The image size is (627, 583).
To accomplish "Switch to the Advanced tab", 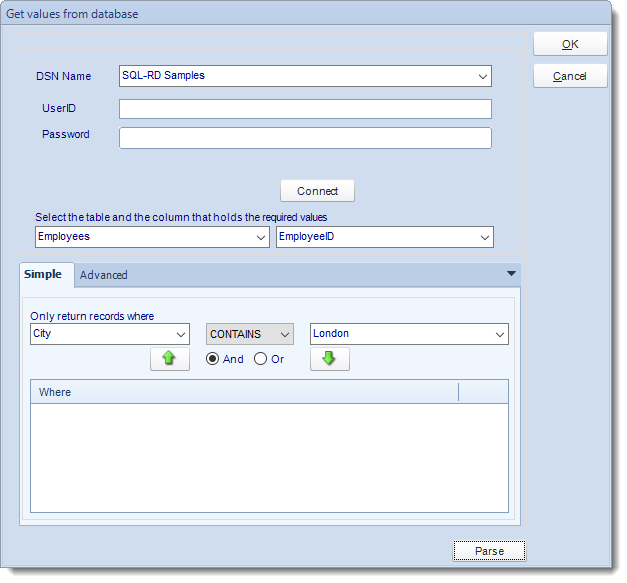I will point(104,275).
